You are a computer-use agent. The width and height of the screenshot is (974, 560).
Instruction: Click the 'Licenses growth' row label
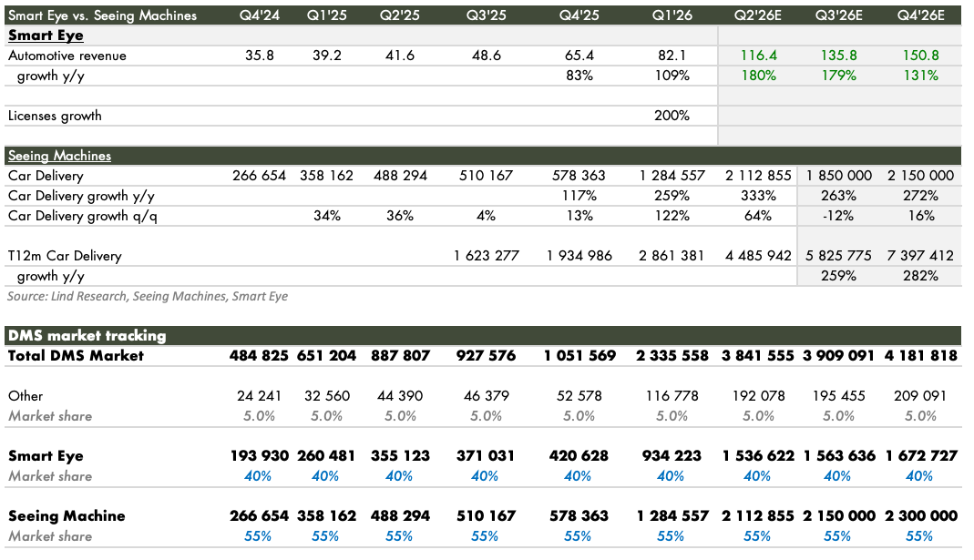tap(55, 116)
